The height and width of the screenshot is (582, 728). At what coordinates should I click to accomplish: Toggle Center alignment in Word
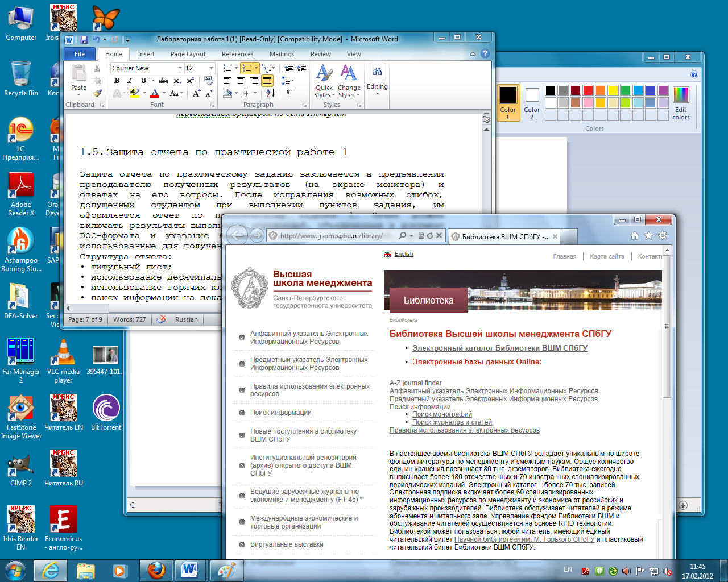(241, 81)
